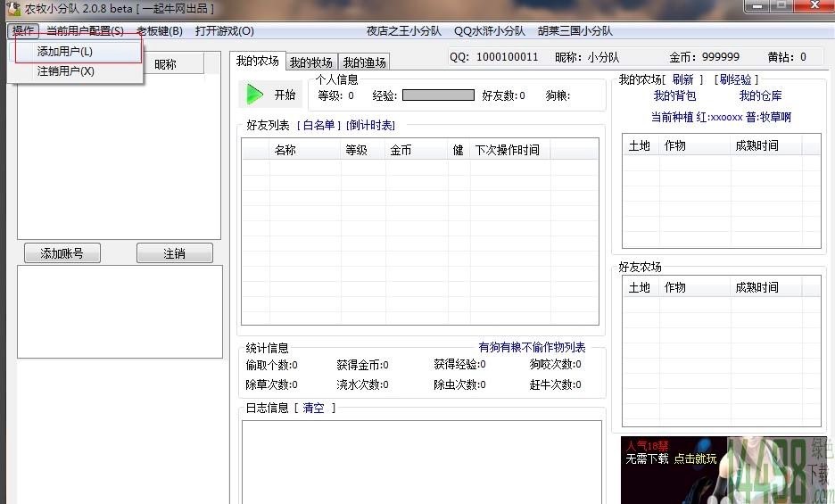Click the app icon in title bar
Viewport: 835px width, 504px height.
point(12,7)
